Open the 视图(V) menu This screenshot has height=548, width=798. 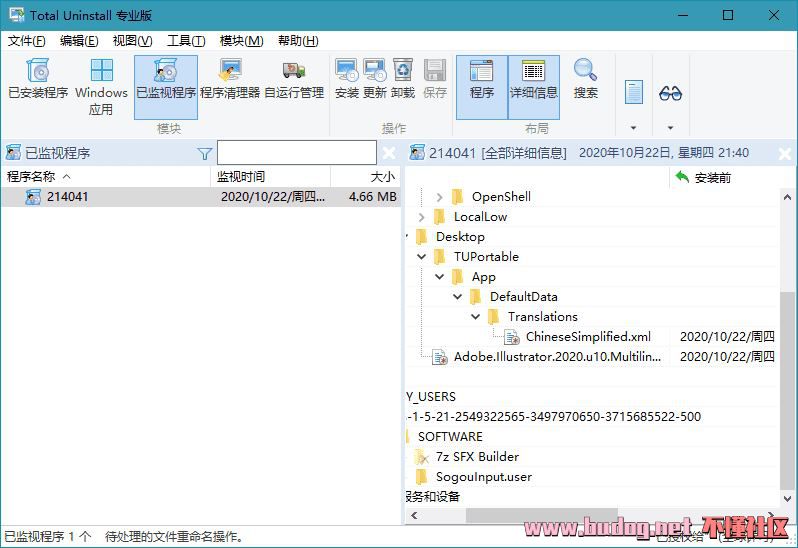point(132,41)
